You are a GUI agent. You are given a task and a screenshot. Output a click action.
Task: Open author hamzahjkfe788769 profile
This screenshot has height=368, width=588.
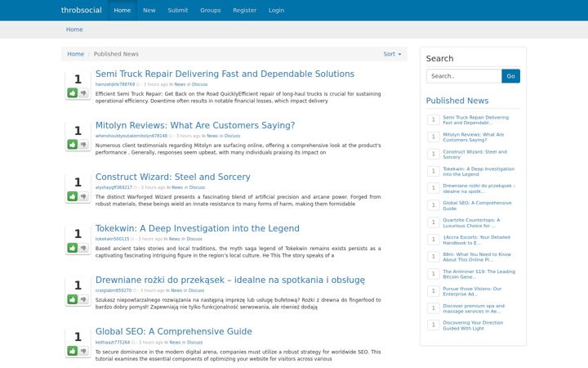click(x=115, y=84)
